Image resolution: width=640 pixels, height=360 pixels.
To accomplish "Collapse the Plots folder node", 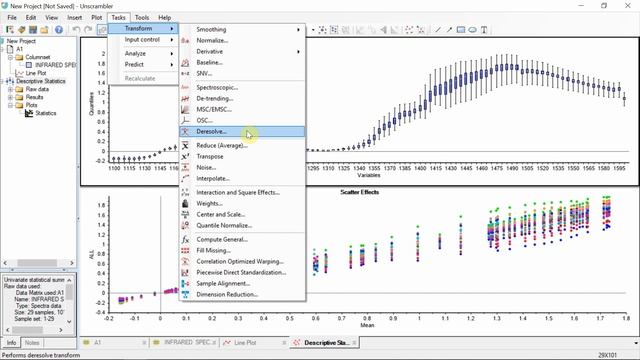I will pyautogui.click(x=10, y=105).
